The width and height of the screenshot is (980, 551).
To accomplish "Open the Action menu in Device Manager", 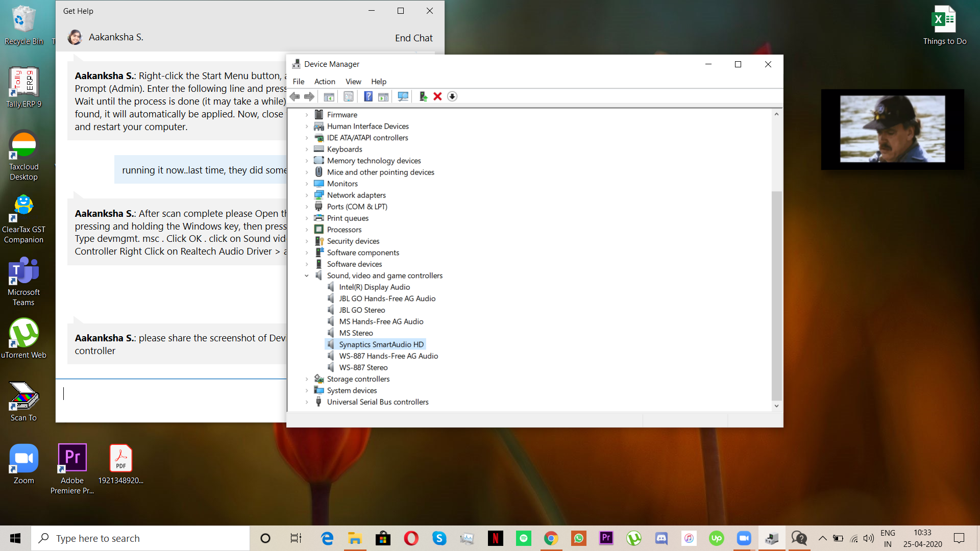I will click(x=325, y=82).
